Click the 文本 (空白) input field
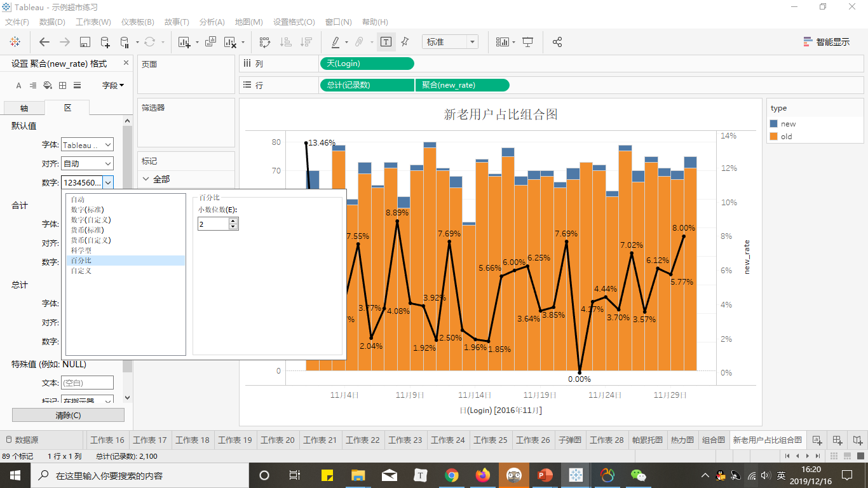 (x=87, y=383)
